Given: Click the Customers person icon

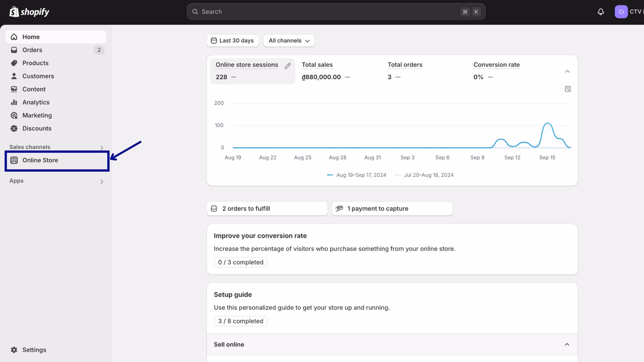Looking at the screenshot, I should tap(14, 76).
